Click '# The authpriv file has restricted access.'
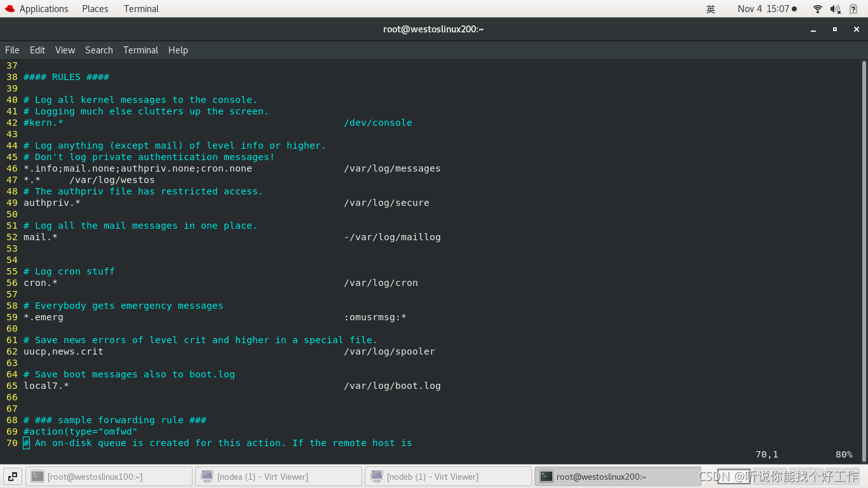This screenshot has height=488, width=868. [x=143, y=191]
